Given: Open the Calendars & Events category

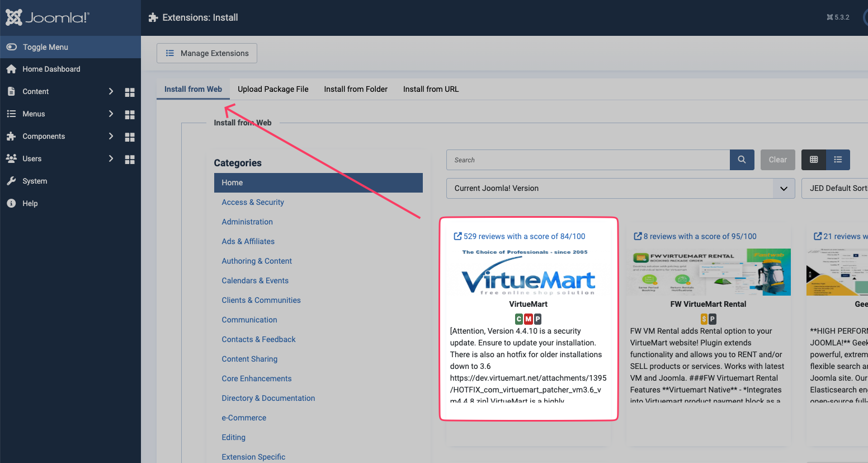Looking at the screenshot, I should point(255,280).
